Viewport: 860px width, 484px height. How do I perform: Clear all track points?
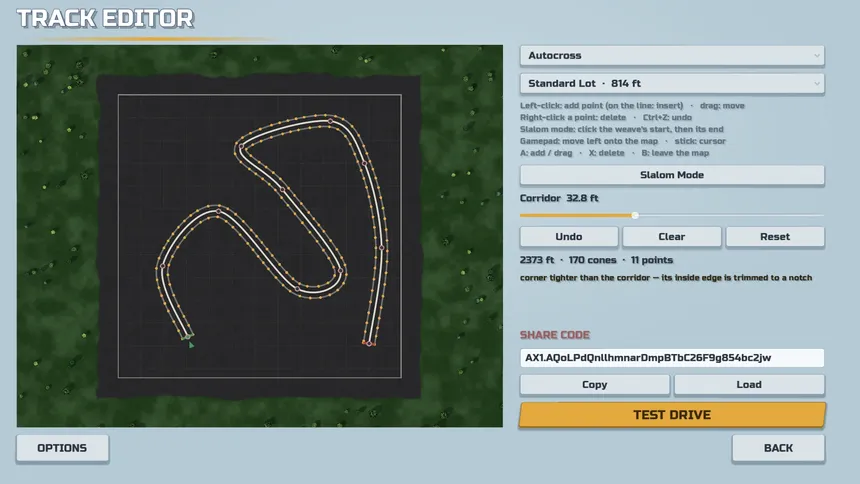pyautogui.click(x=672, y=237)
